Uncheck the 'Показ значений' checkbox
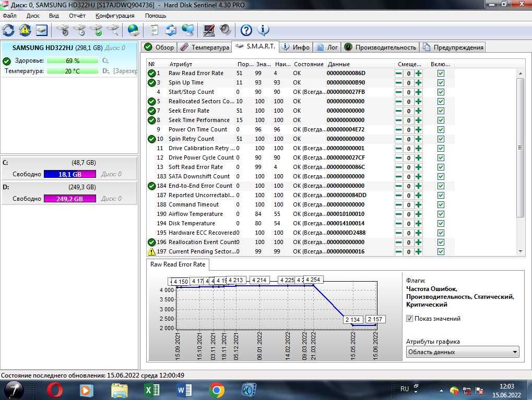The image size is (532, 400). (409, 319)
